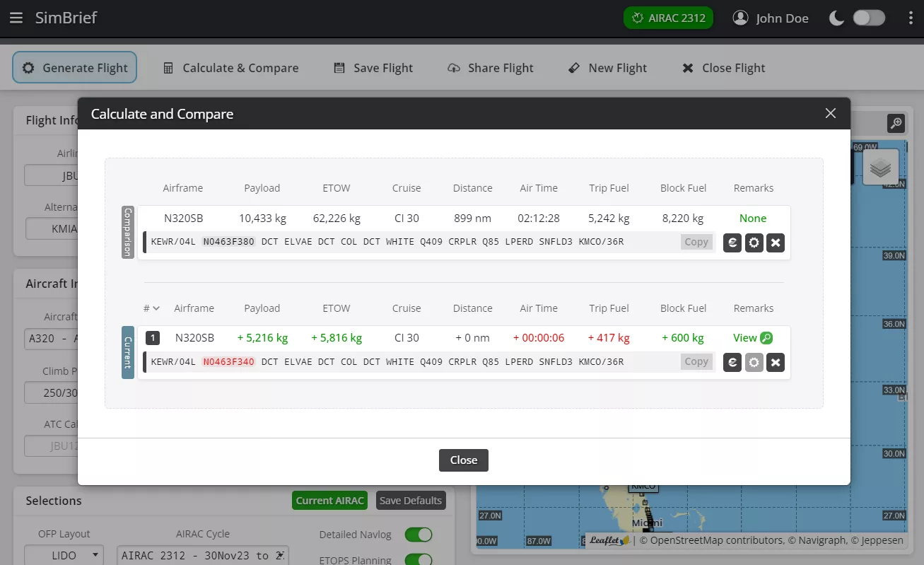
Task: Remove the current flight using its X icon
Action: (776, 362)
